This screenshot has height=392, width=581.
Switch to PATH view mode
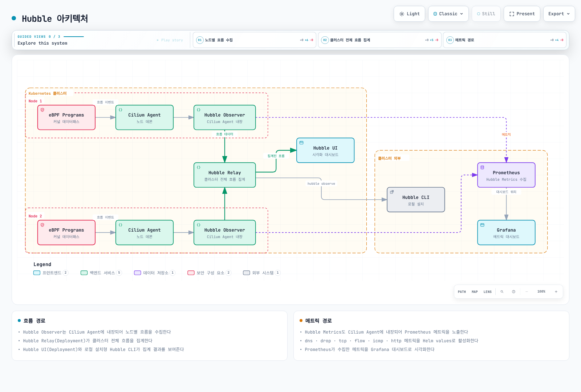pos(462,292)
